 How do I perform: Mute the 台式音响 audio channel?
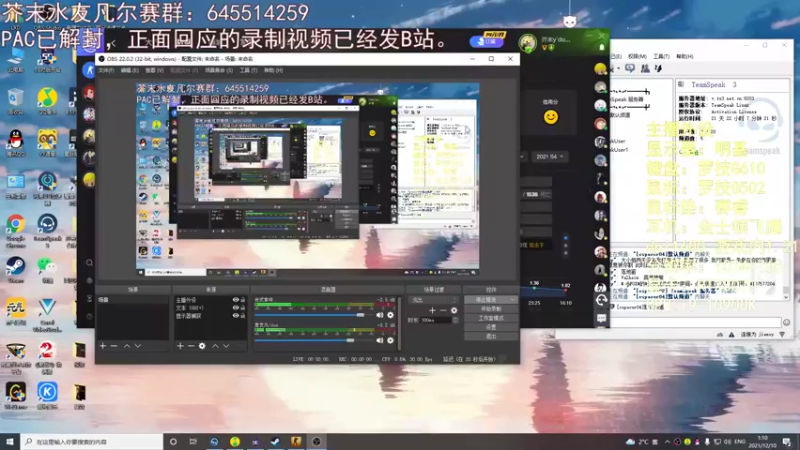tap(380, 315)
